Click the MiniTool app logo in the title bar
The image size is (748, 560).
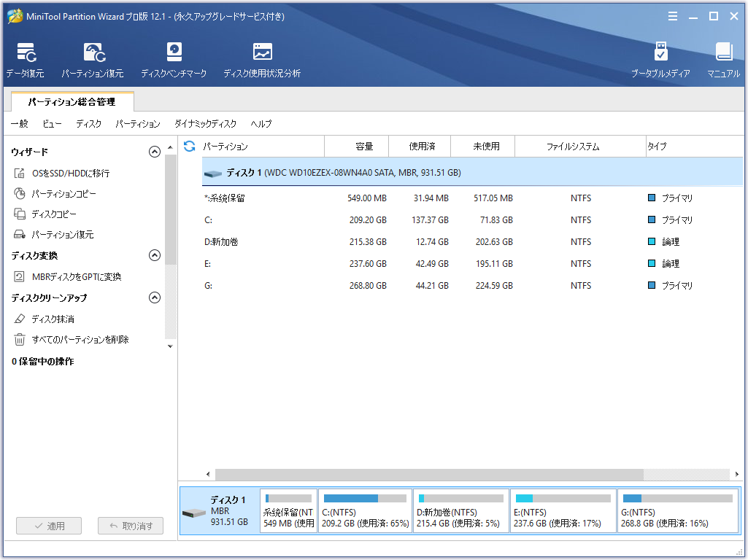15,16
